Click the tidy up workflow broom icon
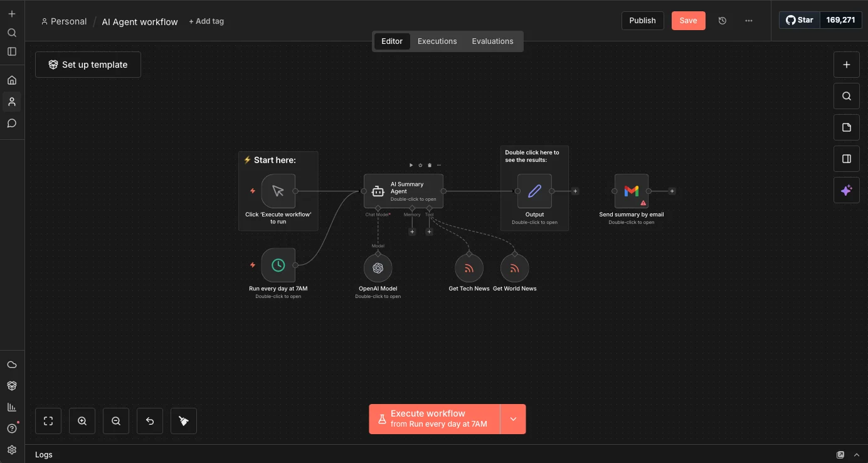 click(x=184, y=421)
